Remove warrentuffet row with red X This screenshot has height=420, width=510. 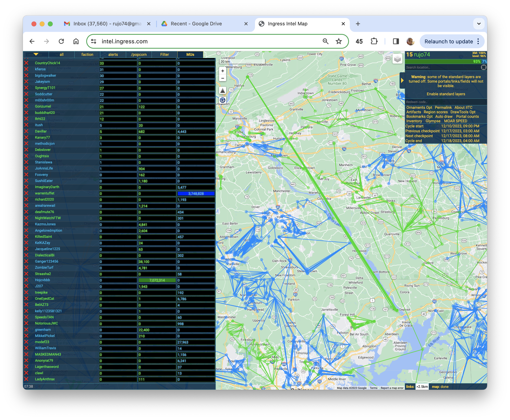coord(26,193)
